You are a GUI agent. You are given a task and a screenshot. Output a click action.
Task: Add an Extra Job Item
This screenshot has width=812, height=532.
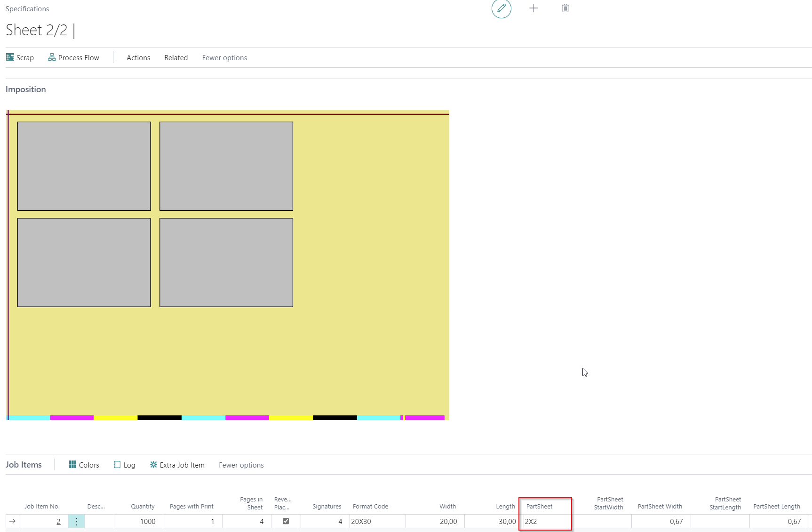coord(177,465)
